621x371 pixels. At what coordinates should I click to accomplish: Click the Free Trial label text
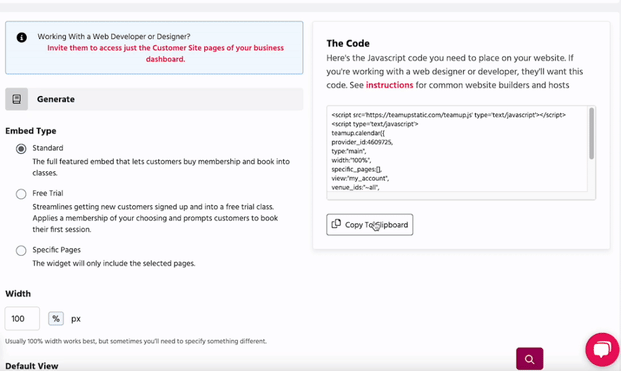pyautogui.click(x=48, y=193)
